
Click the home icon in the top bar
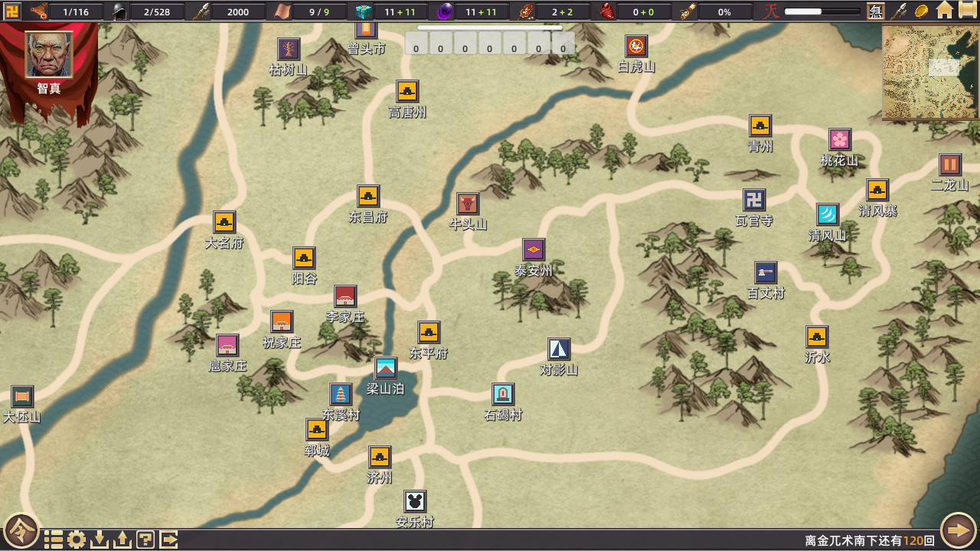point(945,11)
